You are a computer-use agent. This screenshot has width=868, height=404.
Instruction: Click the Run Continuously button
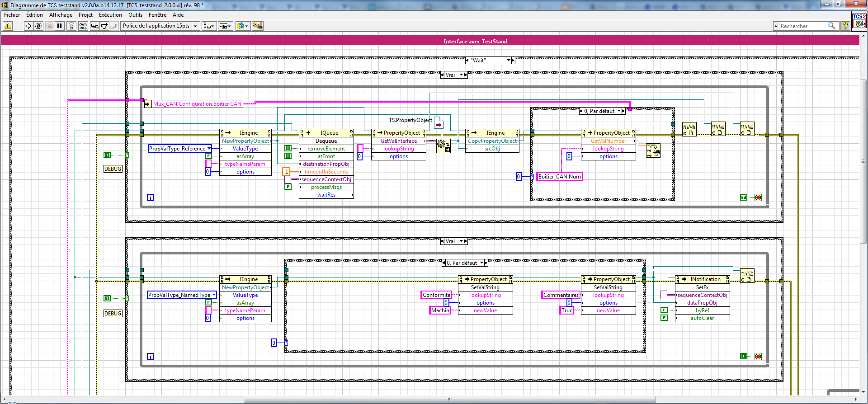pyautogui.click(x=38, y=26)
